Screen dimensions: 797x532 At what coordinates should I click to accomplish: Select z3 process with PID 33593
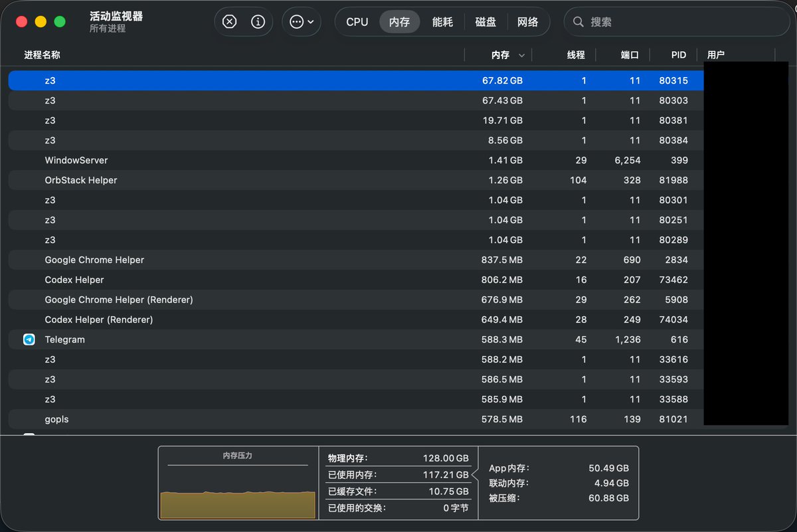(x=356, y=379)
